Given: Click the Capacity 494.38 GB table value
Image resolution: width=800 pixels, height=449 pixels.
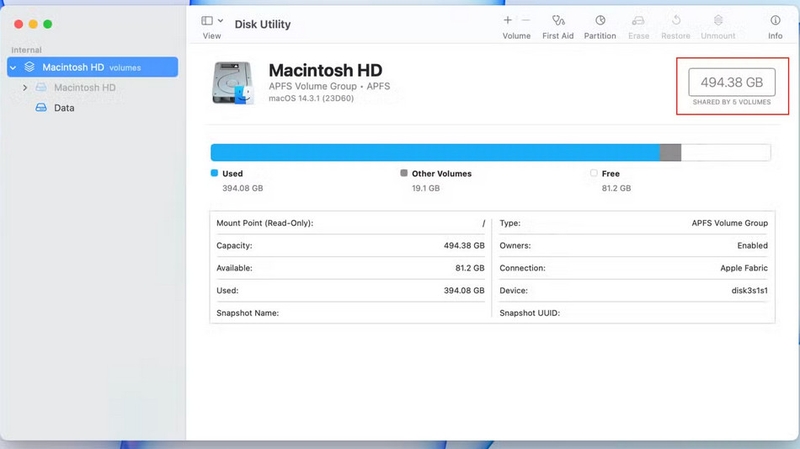Looking at the screenshot, I should click(464, 245).
